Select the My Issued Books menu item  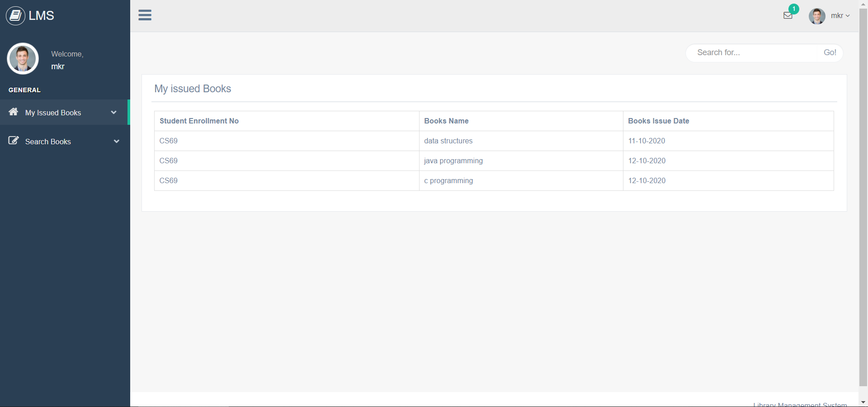coord(53,113)
